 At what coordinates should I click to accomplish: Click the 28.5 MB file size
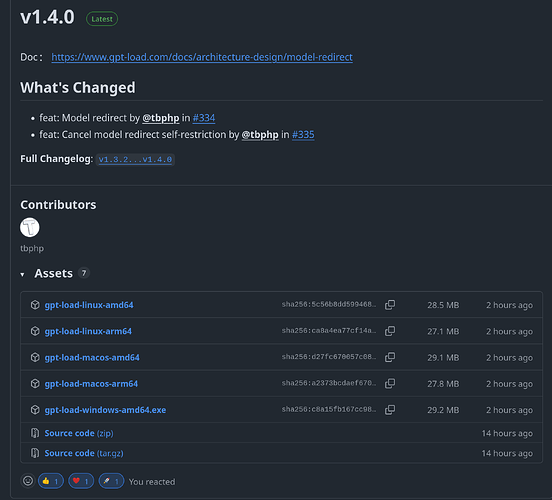pos(443,305)
